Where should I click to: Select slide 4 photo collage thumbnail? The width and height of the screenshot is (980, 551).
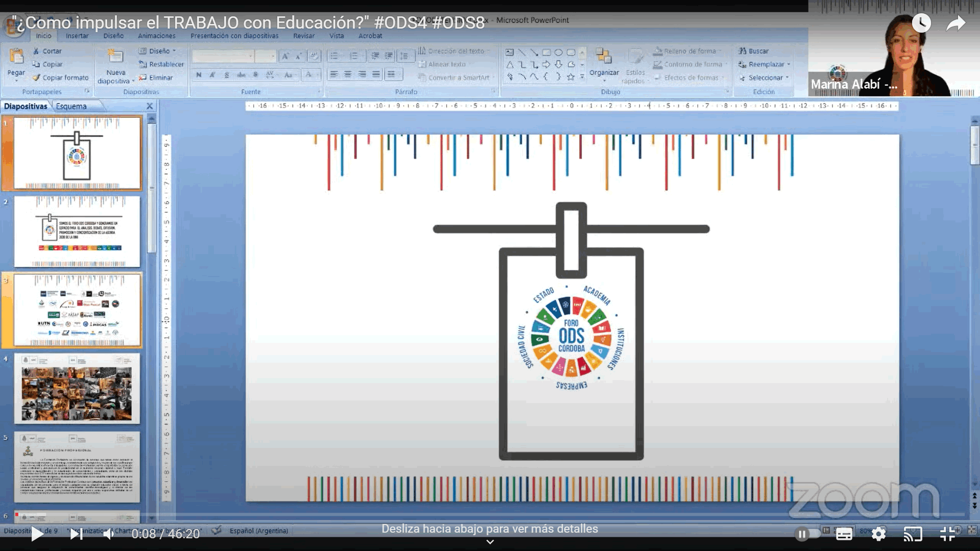(x=77, y=389)
